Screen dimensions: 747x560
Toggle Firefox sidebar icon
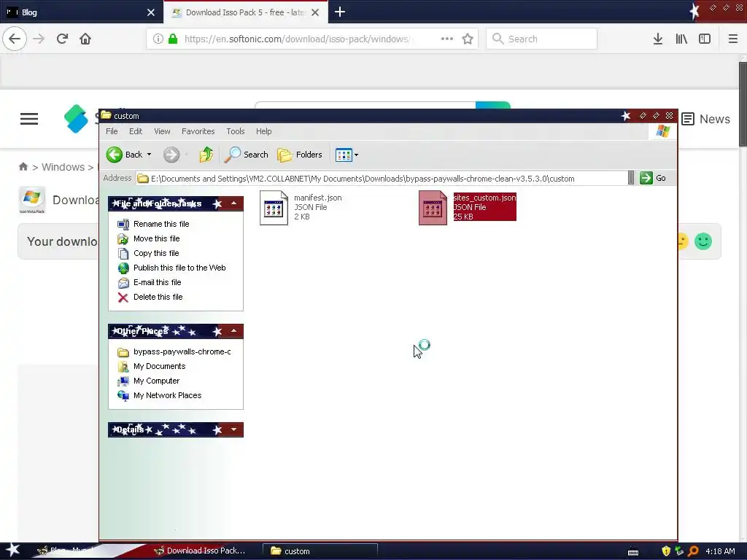click(x=705, y=39)
